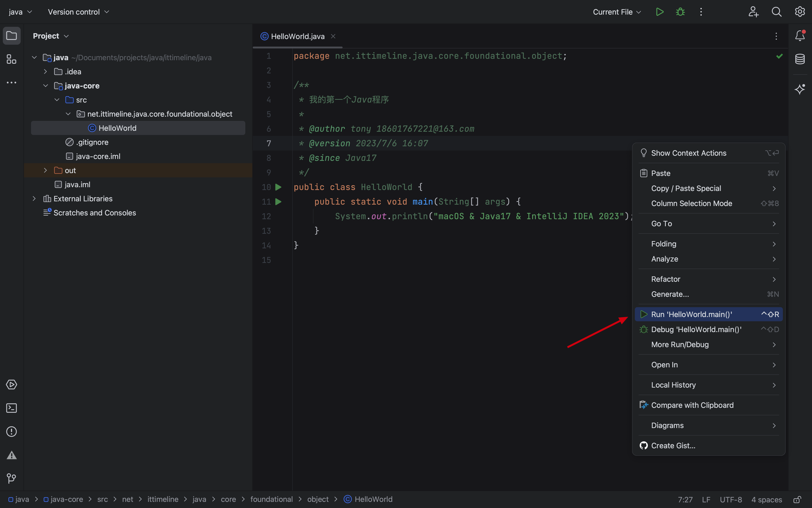Open the IDE settings gear icon

[x=800, y=12]
